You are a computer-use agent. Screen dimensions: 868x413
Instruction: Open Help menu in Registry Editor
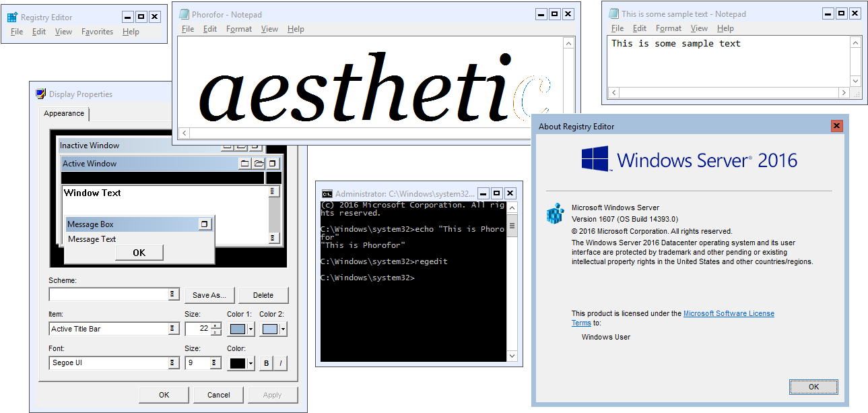[x=131, y=32]
